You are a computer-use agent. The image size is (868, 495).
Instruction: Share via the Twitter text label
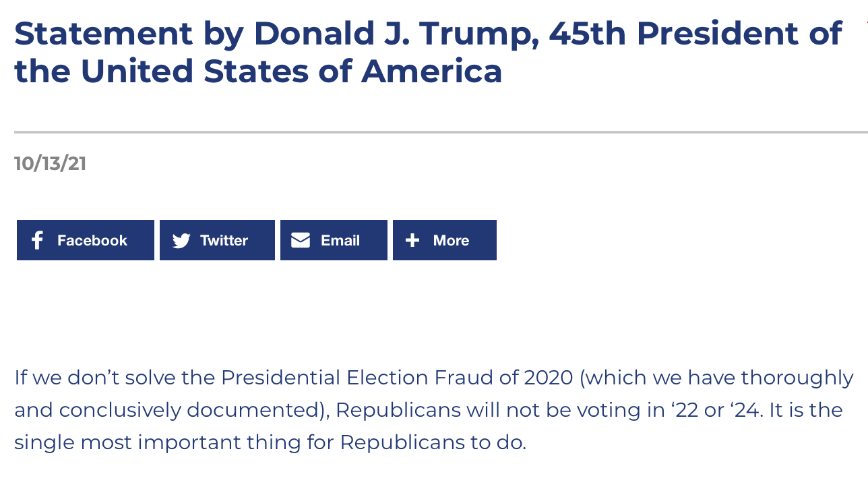point(224,240)
